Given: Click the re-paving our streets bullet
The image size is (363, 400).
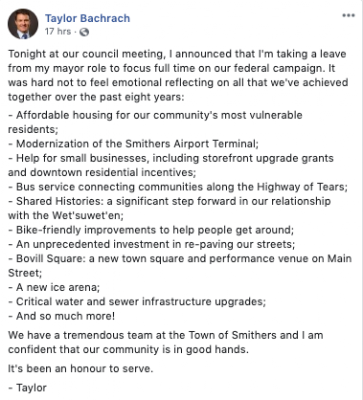Looking at the screenshot, I should (x=152, y=244).
